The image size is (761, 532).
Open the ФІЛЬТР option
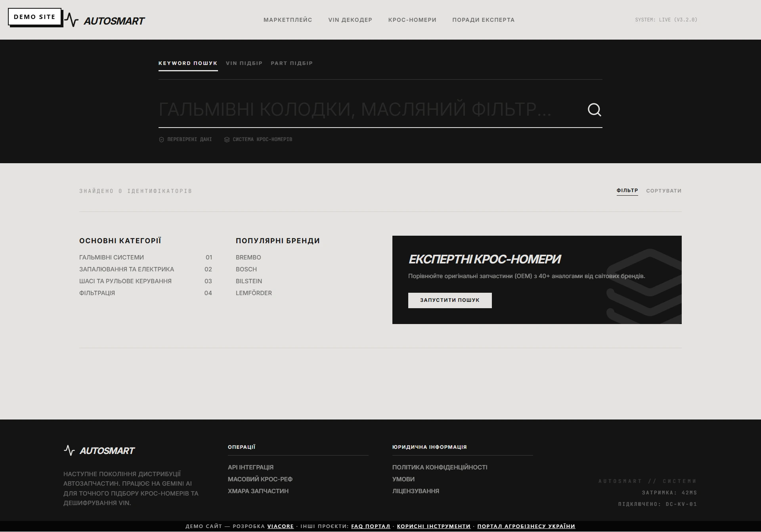(627, 191)
